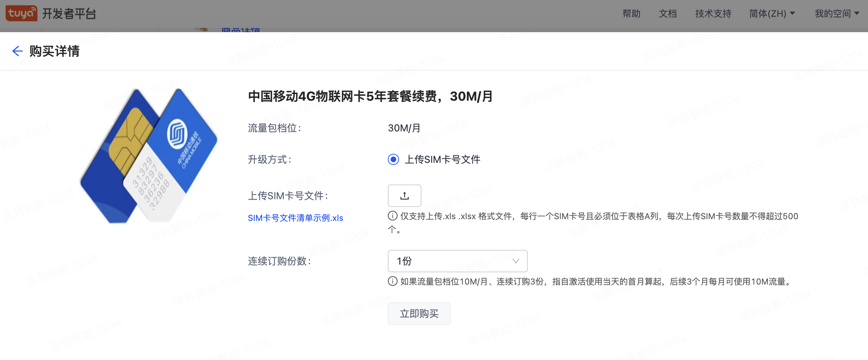Screen dimensions: 868x360
Task: Go back using the blue arrow
Action: tap(17, 51)
